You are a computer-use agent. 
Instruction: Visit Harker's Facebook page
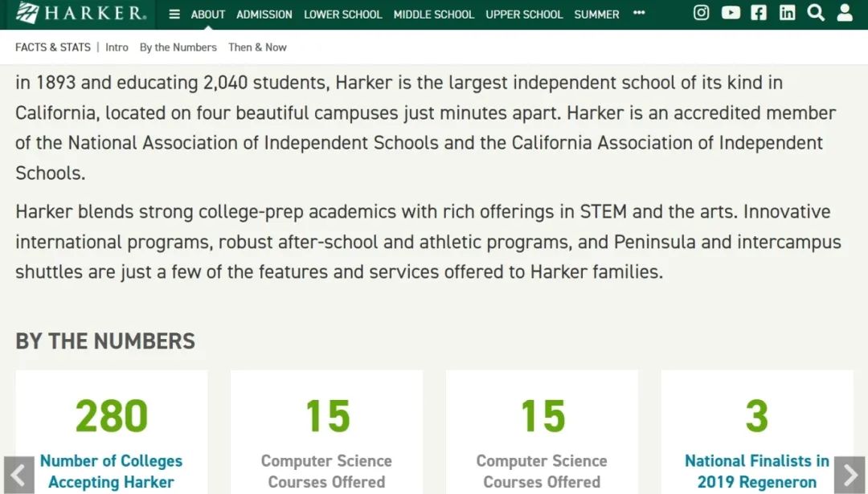tap(759, 13)
